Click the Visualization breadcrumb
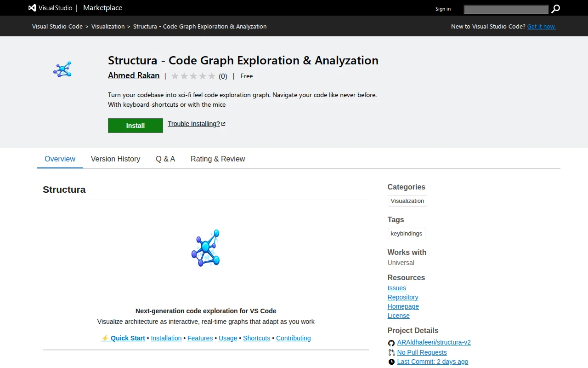Image resolution: width=588 pixels, height=368 pixels. [x=108, y=27]
